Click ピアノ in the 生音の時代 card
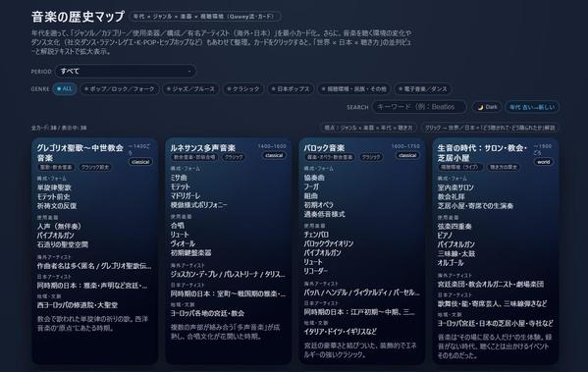 click(x=445, y=236)
